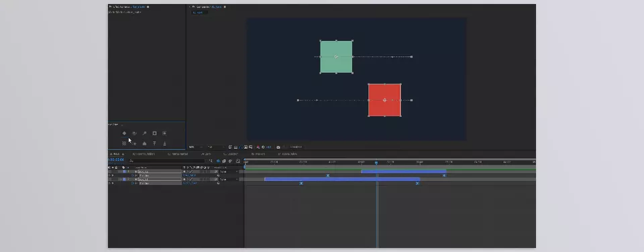Image resolution: width=644 pixels, height=252 pixels.
Task: Toggle transparency grid below the viewer
Action: (x=235, y=147)
